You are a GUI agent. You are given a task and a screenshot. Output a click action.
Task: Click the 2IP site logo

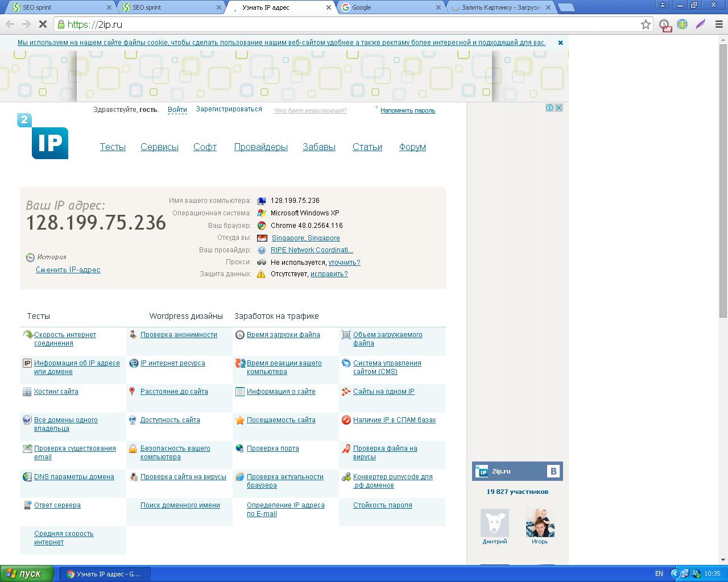43,136
